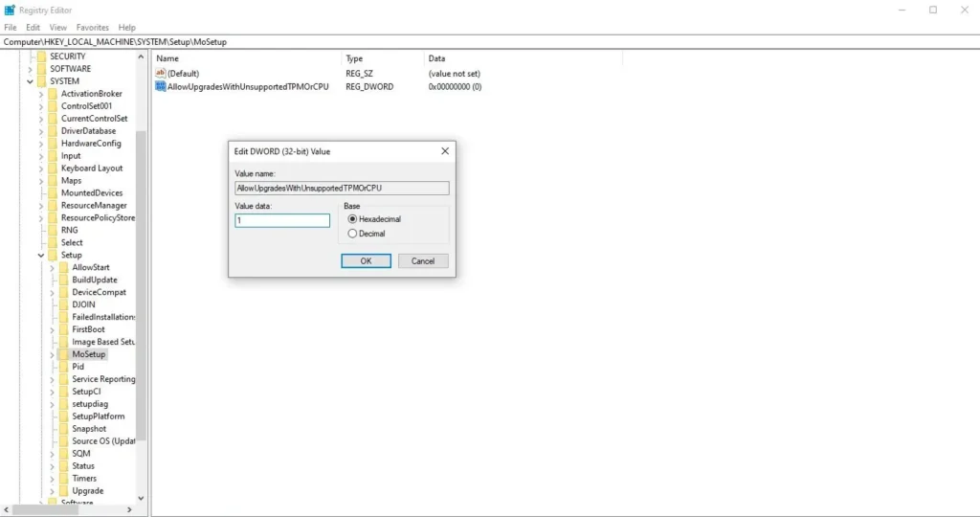Select the Timers key label
Viewport: 980px width, 517px height.
(x=84, y=479)
